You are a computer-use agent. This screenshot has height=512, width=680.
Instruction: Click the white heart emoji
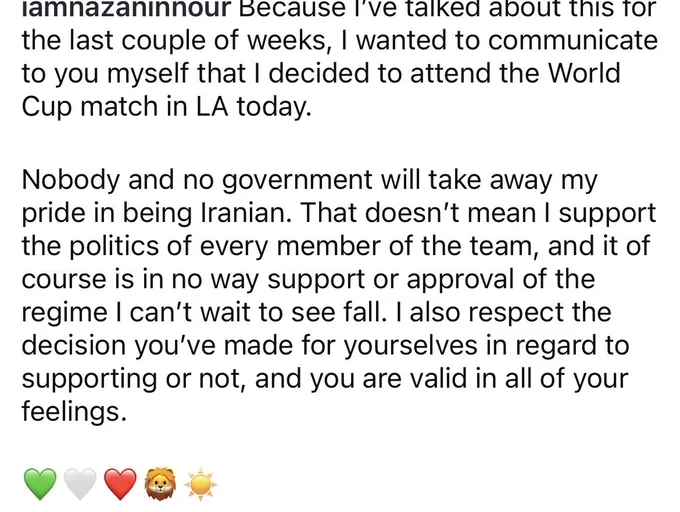click(x=80, y=484)
